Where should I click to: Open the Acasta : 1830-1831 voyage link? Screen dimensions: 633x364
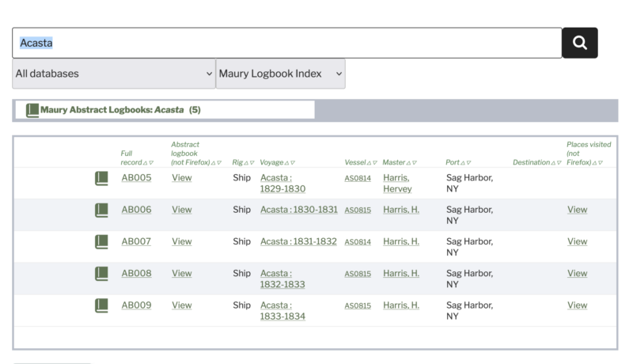point(298,210)
